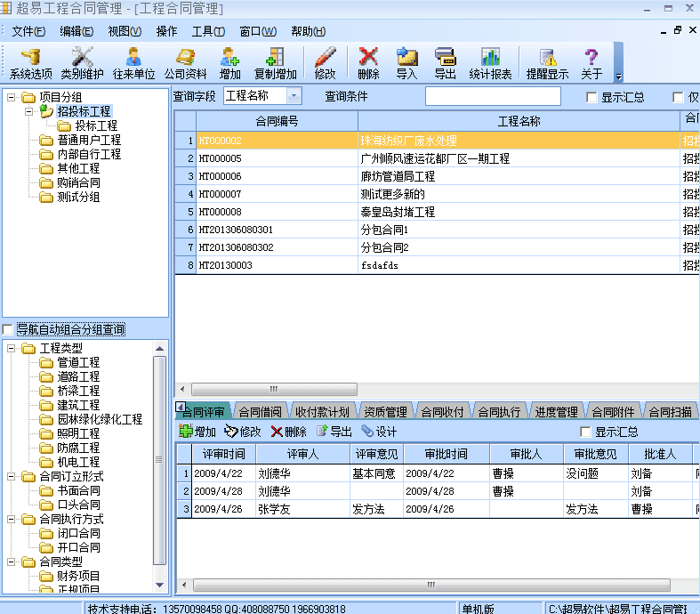
Task: Open 编辑(E) menu
Action: tap(76, 31)
